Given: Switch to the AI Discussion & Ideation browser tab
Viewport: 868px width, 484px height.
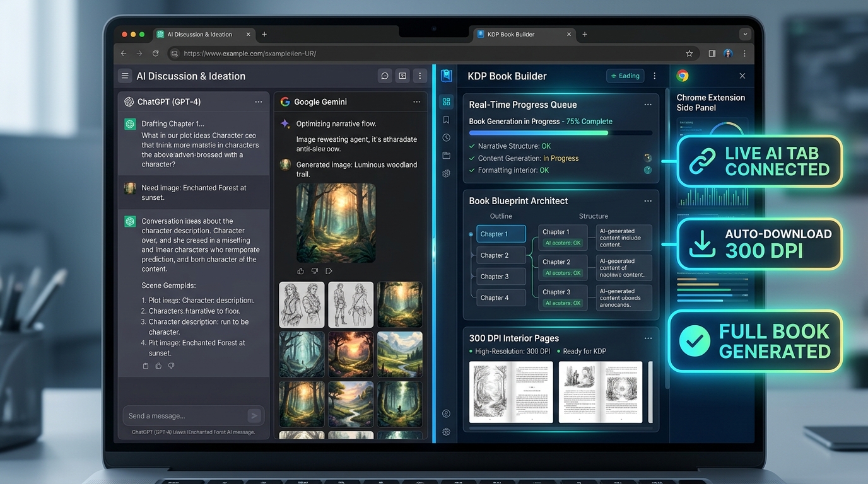Looking at the screenshot, I should click(202, 34).
